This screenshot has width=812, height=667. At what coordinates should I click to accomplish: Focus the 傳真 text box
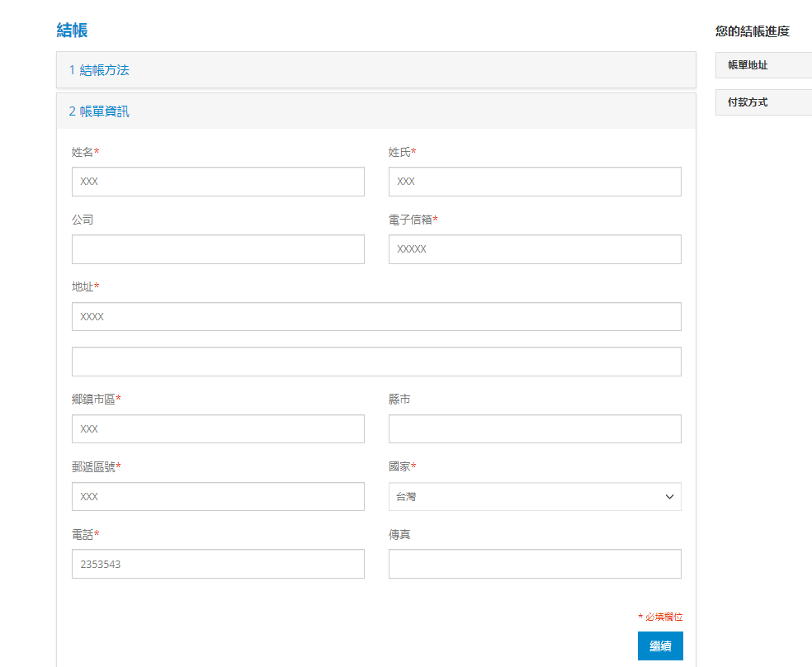coord(535,564)
